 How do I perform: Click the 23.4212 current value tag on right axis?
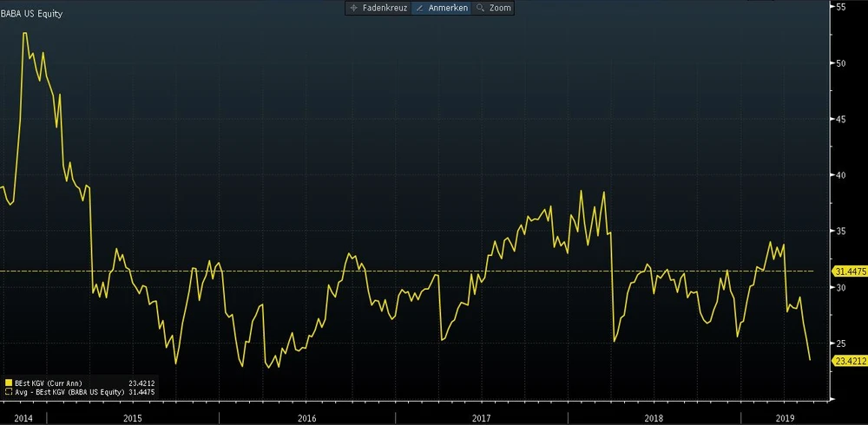pyautogui.click(x=850, y=360)
